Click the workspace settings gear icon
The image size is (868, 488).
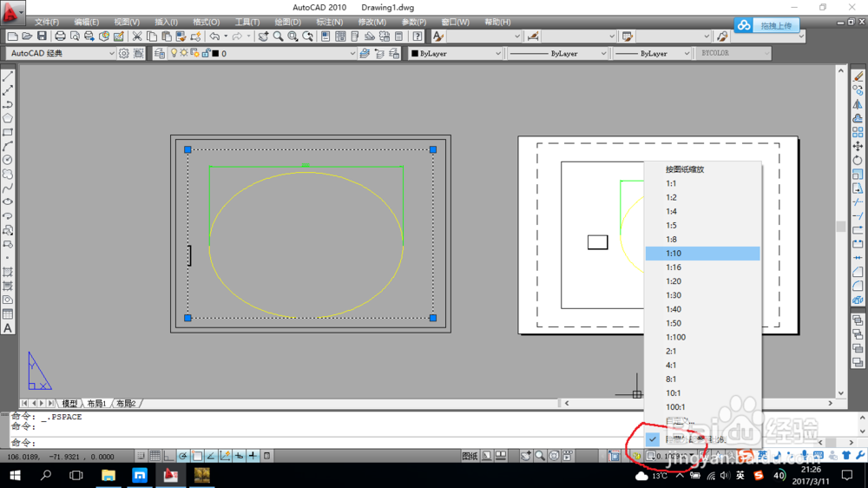(x=123, y=54)
